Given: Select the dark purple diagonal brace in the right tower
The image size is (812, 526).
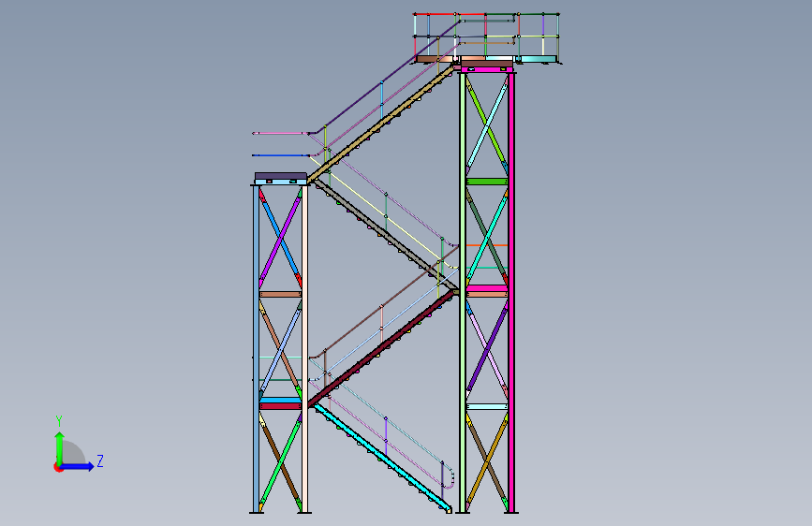Looking at the screenshot, I should (487, 349).
